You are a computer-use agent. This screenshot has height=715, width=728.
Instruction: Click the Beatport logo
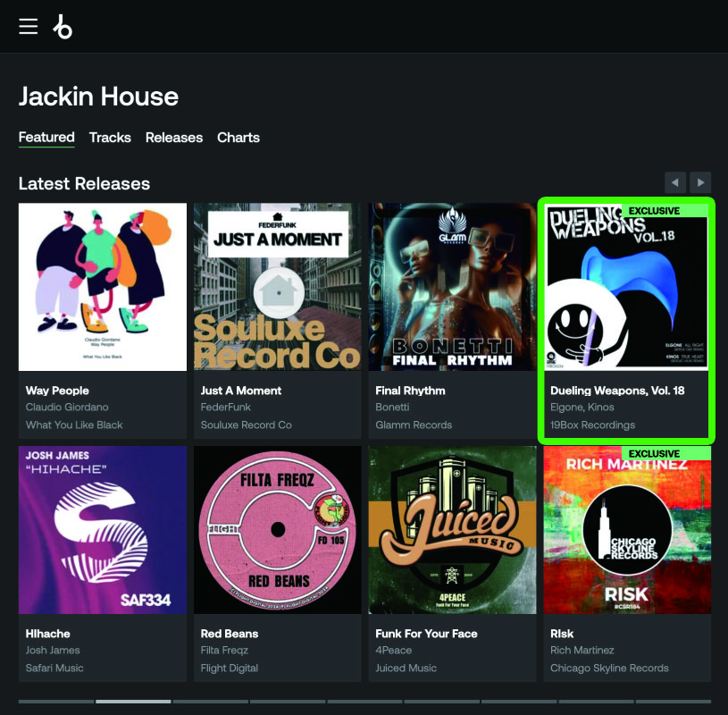(x=63, y=27)
